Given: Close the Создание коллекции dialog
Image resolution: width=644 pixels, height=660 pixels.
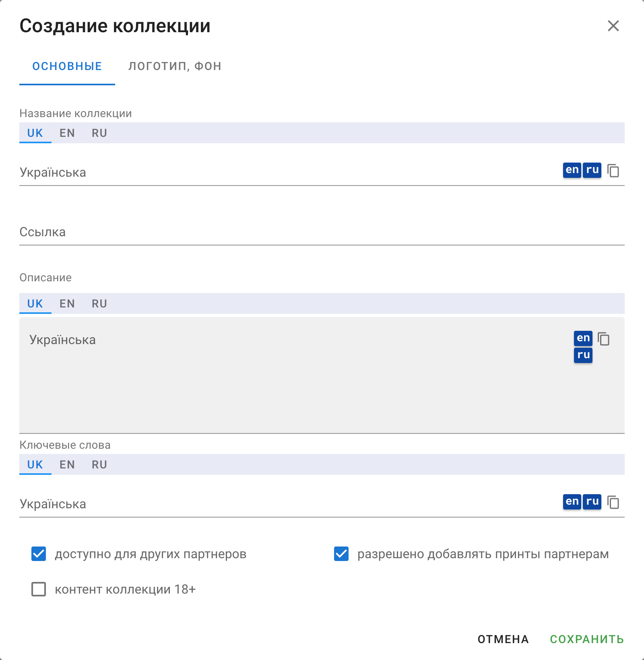Looking at the screenshot, I should click(x=613, y=26).
